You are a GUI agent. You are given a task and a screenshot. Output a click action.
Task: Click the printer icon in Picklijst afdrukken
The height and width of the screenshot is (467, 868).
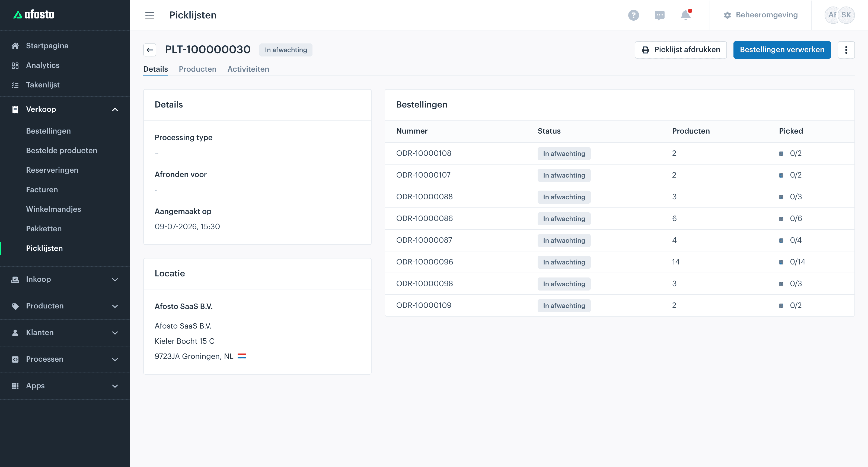[645, 50]
